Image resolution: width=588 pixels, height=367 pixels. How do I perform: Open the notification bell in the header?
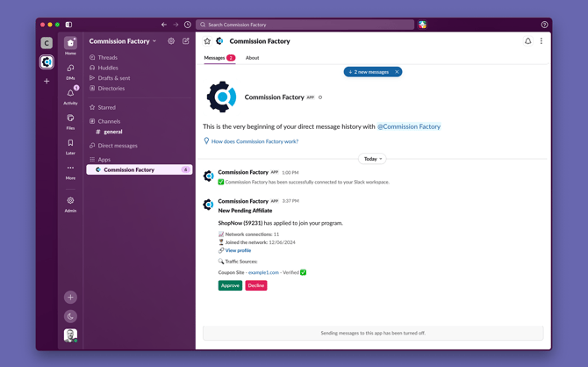527,41
